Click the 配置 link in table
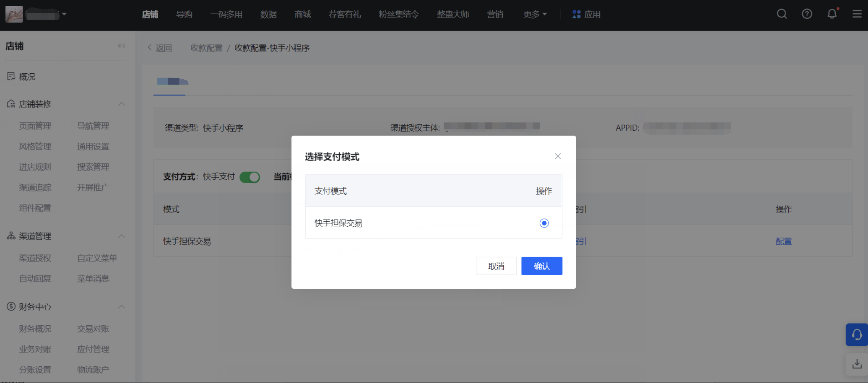The width and height of the screenshot is (868, 383). (784, 241)
